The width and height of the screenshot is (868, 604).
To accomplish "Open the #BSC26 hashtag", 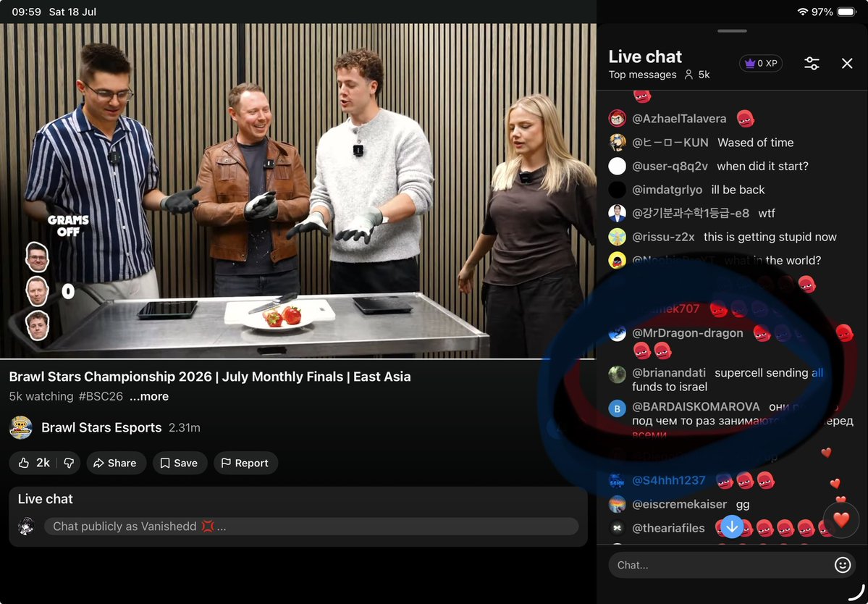I will [x=100, y=396].
